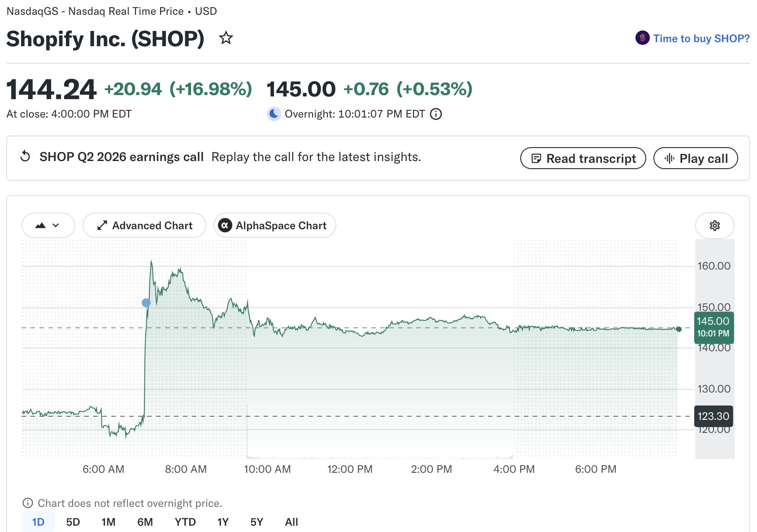Click the earnings call replay icon

(x=26, y=157)
